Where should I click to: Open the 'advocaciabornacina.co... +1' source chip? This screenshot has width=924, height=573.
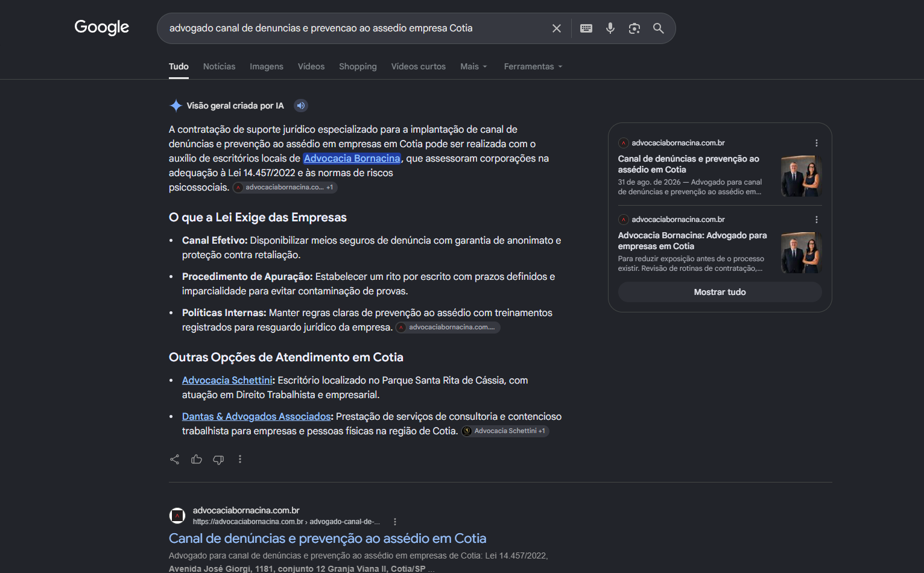click(285, 188)
